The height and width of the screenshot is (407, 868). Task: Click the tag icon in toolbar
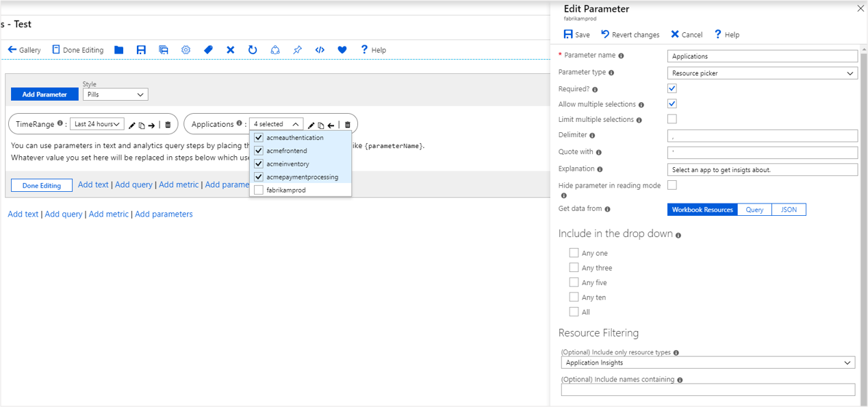pyautogui.click(x=208, y=50)
